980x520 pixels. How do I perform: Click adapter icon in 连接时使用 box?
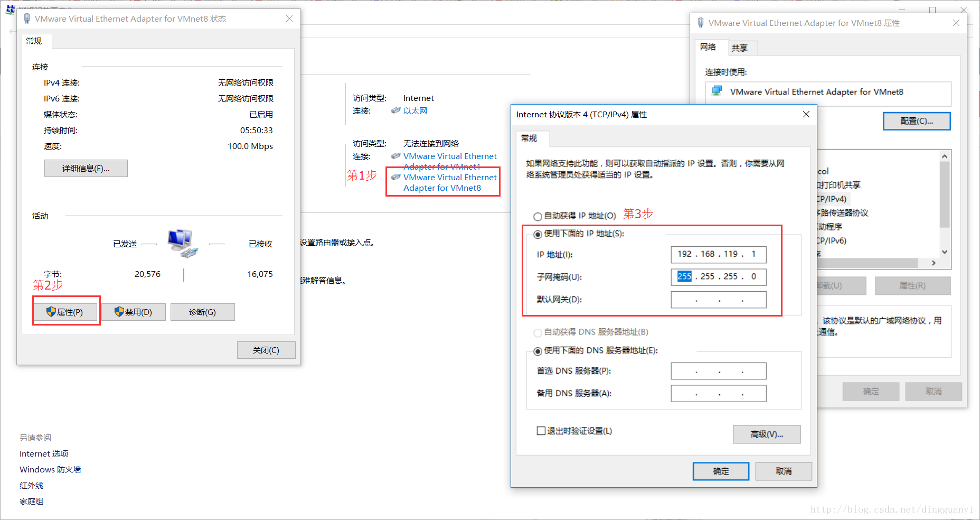(717, 91)
